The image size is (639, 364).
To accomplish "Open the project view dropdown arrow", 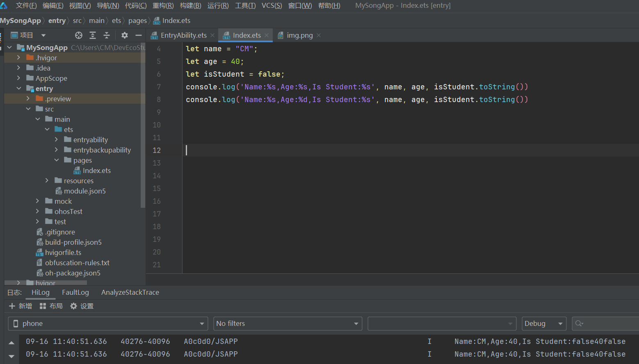I will click(x=43, y=35).
